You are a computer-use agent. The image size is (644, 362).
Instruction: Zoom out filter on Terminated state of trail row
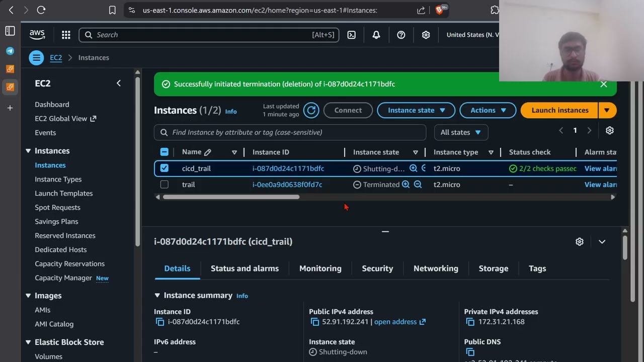[x=418, y=185]
